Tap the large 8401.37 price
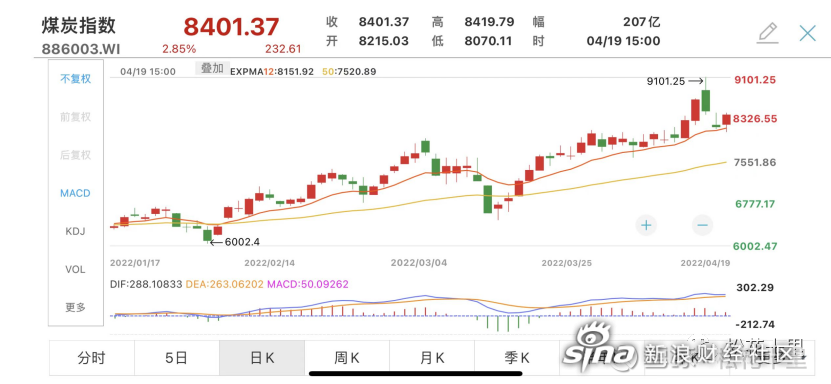This screenshot has width=831, height=384. pos(231,27)
